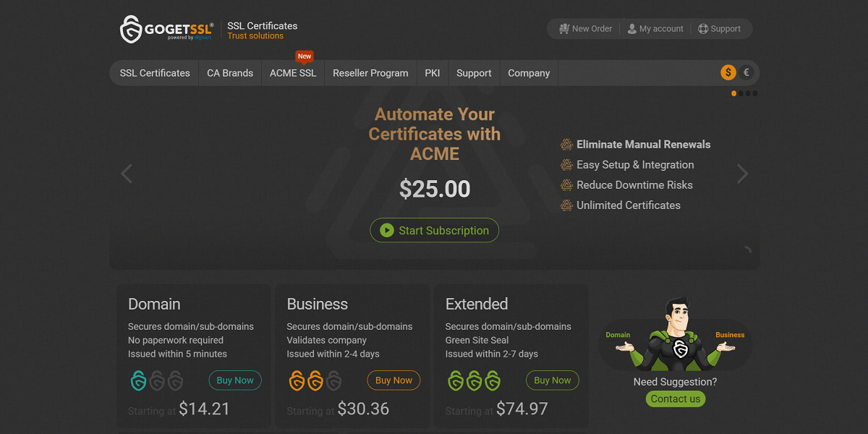This screenshot has width=868, height=434.
Task: Click the Contact us button
Action: coord(676,399)
